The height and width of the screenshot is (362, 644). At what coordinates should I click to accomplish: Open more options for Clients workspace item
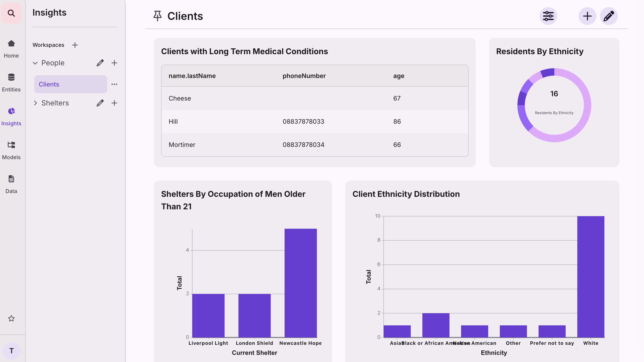click(x=114, y=84)
